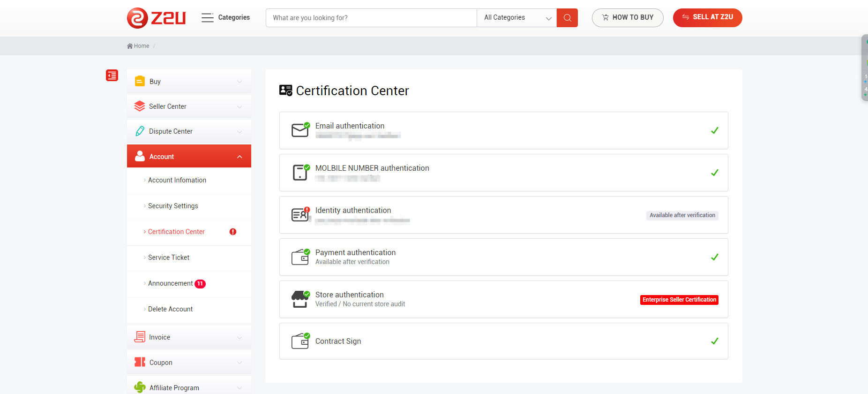
Task: Click the Identity authentication ID card icon
Action: [x=300, y=214]
